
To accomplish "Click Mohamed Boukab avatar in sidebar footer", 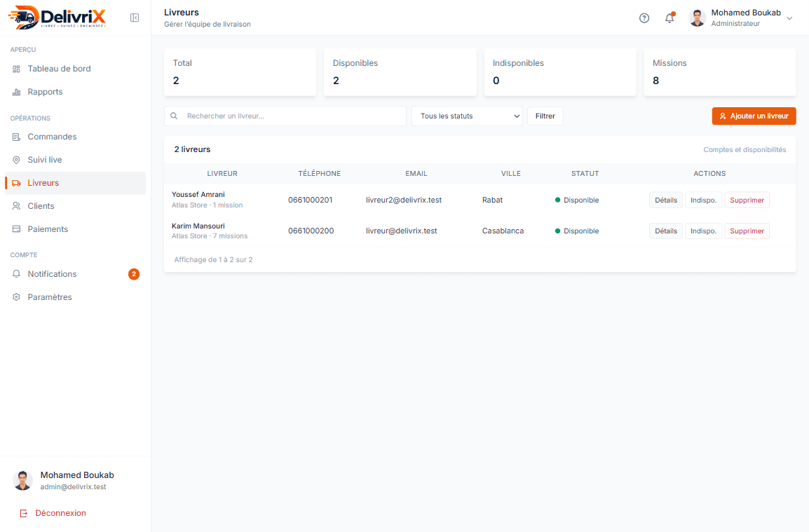I will point(22,480).
